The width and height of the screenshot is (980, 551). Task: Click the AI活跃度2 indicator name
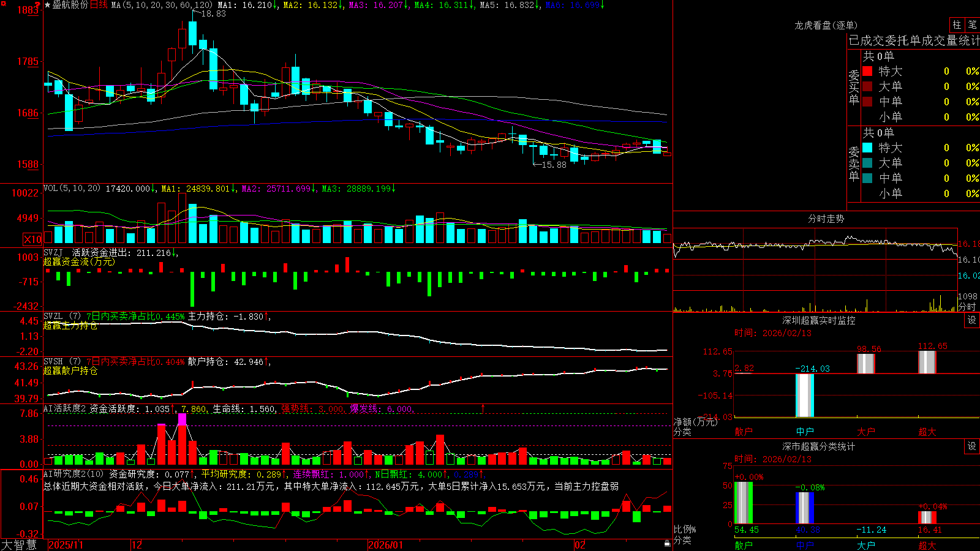click(x=65, y=408)
